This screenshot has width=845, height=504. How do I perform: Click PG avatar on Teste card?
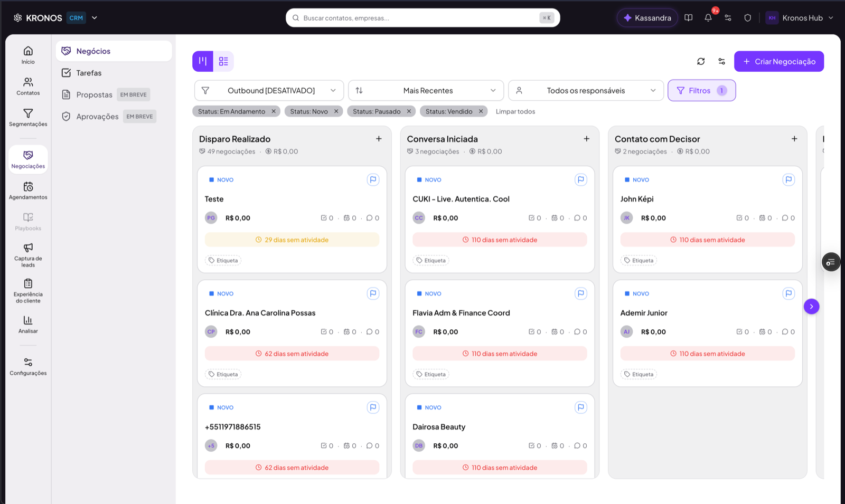(x=211, y=217)
